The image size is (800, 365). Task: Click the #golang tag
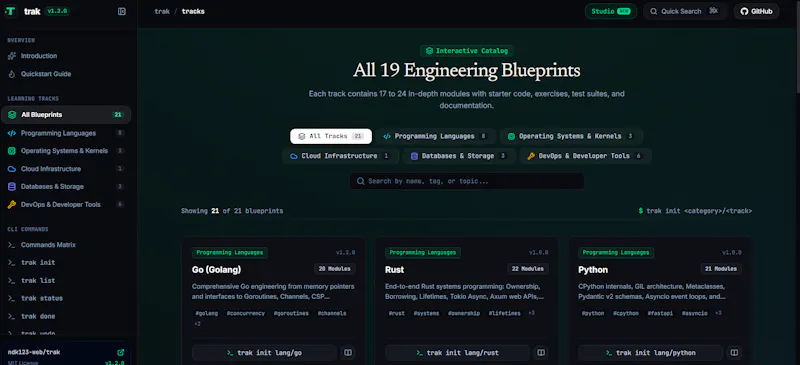point(206,313)
